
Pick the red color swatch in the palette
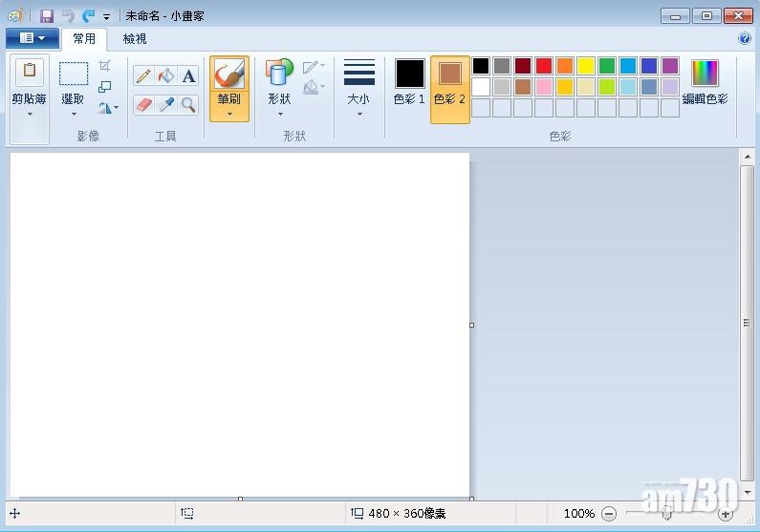coord(544,66)
